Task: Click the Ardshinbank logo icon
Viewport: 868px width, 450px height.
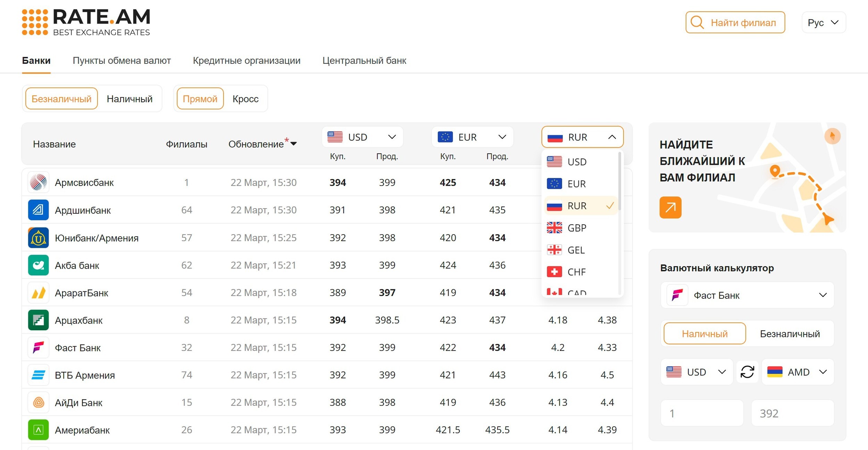Action: click(38, 210)
